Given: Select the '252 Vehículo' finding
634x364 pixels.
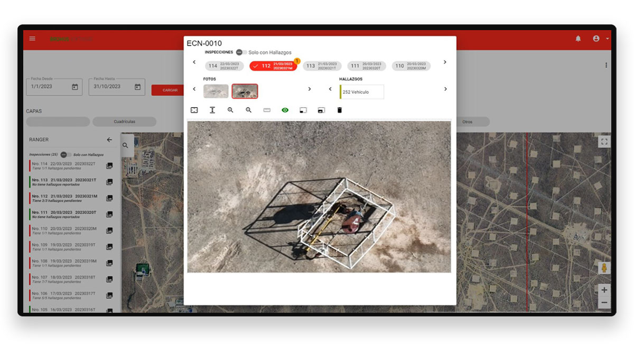Looking at the screenshot, I should pyautogui.click(x=362, y=92).
